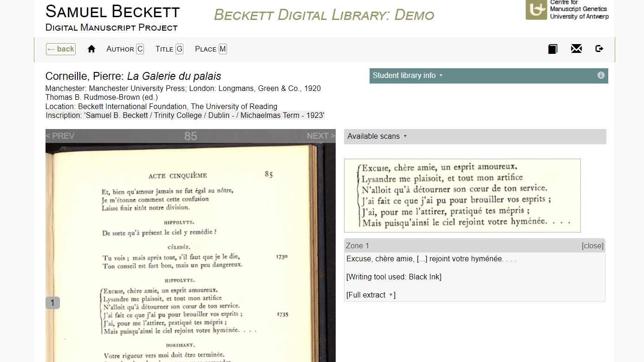Click the Zone 1 label
Screen dimensions: 644x362
(358, 246)
